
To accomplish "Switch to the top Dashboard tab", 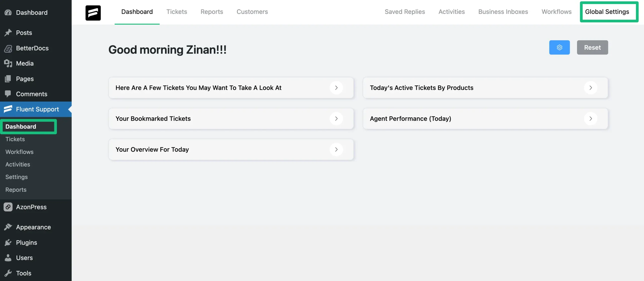I will coord(137,12).
